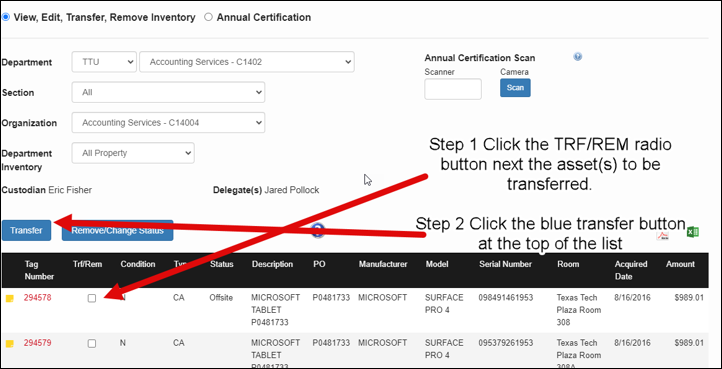
Task: Click Texas Tech Plaza Room 308 cell
Action: (579, 310)
